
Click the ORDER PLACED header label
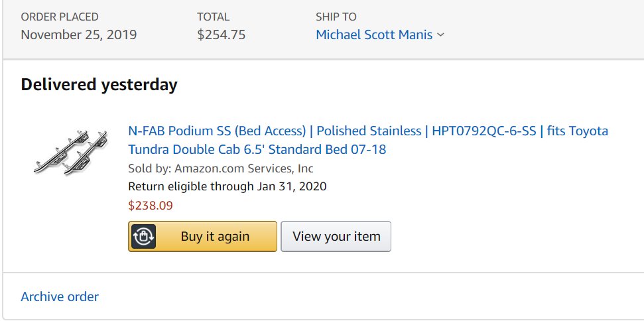(x=60, y=17)
